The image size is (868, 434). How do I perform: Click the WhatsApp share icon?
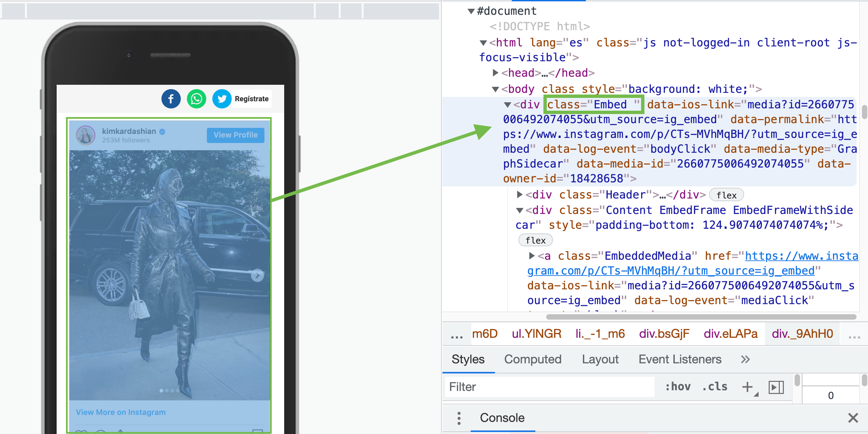coord(196,99)
